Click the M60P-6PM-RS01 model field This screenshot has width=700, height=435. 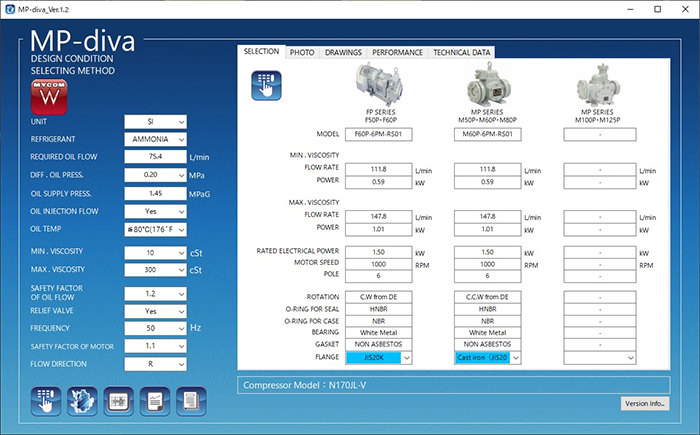488,134
